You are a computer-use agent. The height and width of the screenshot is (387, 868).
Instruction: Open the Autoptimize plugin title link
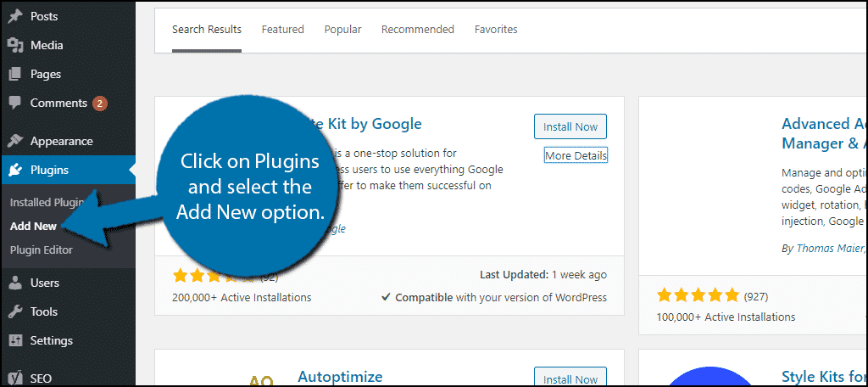point(340,377)
